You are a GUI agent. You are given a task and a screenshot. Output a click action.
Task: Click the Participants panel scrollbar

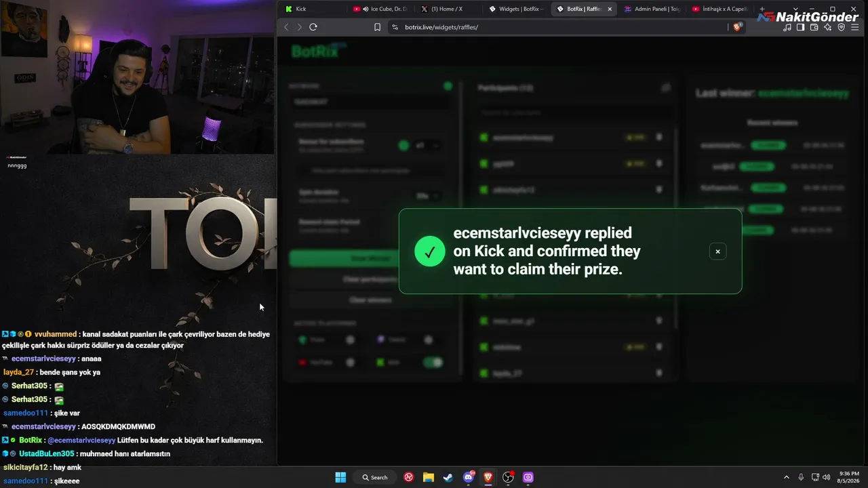677,230
